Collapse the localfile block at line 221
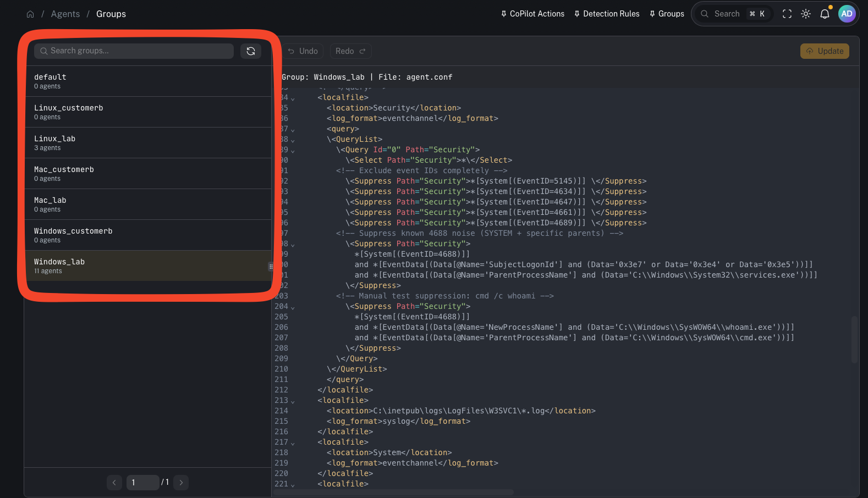This screenshot has height=498, width=868. 293,485
